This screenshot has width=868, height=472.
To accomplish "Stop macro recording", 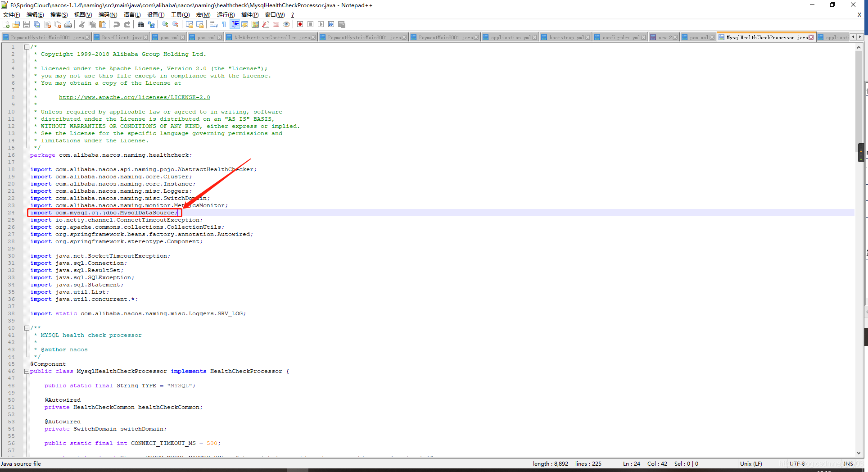I will point(310,24).
